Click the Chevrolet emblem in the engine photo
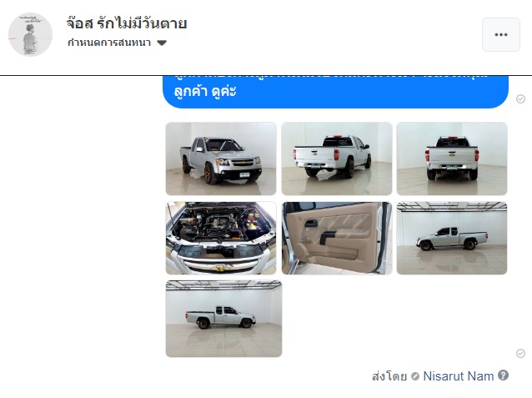Screen dimensions: 532x398 tap(221, 268)
